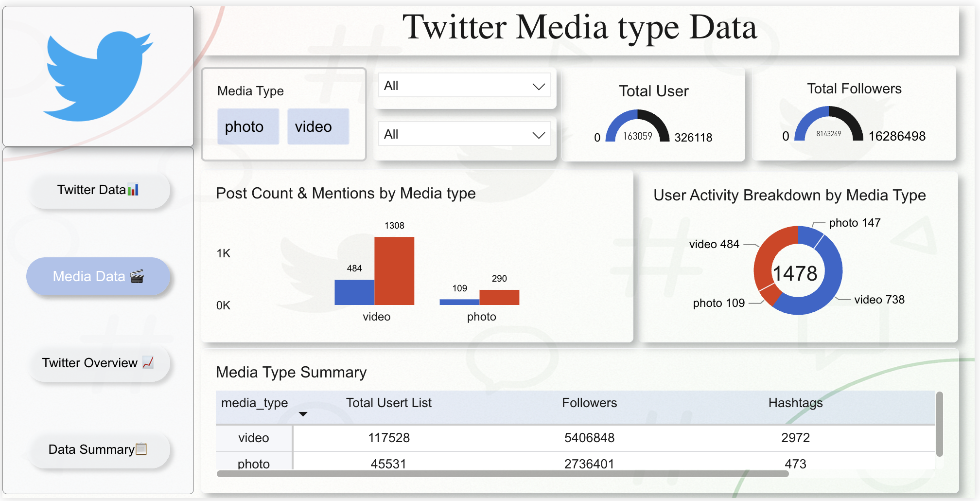980x501 pixels.
Task: Open the Data Summary page
Action: (x=98, y=449)
